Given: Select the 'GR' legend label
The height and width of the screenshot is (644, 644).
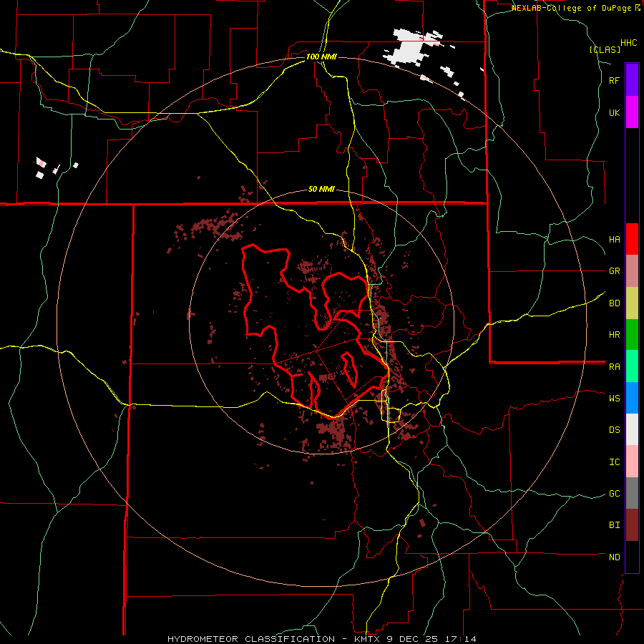Looking at the screenshot, I should (614, 271).
